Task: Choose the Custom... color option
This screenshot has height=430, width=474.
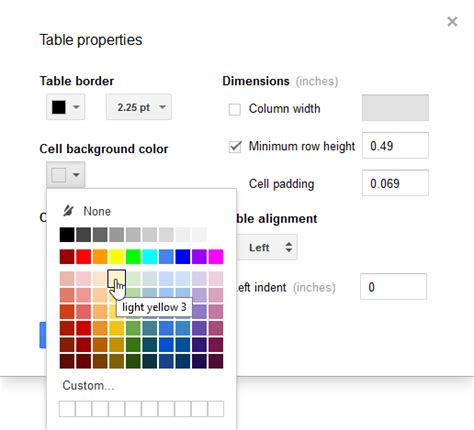Action: coord(88,385)
